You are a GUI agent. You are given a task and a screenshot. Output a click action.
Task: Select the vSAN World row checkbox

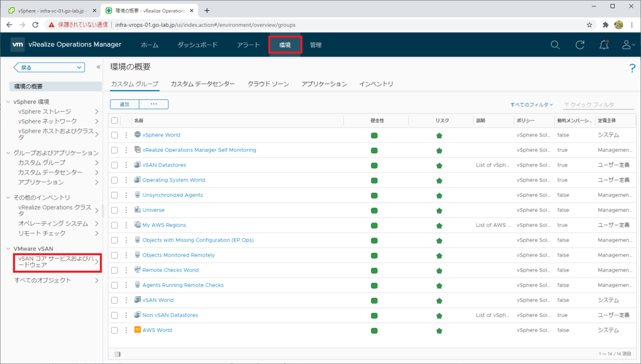click(x=114, y=300)
